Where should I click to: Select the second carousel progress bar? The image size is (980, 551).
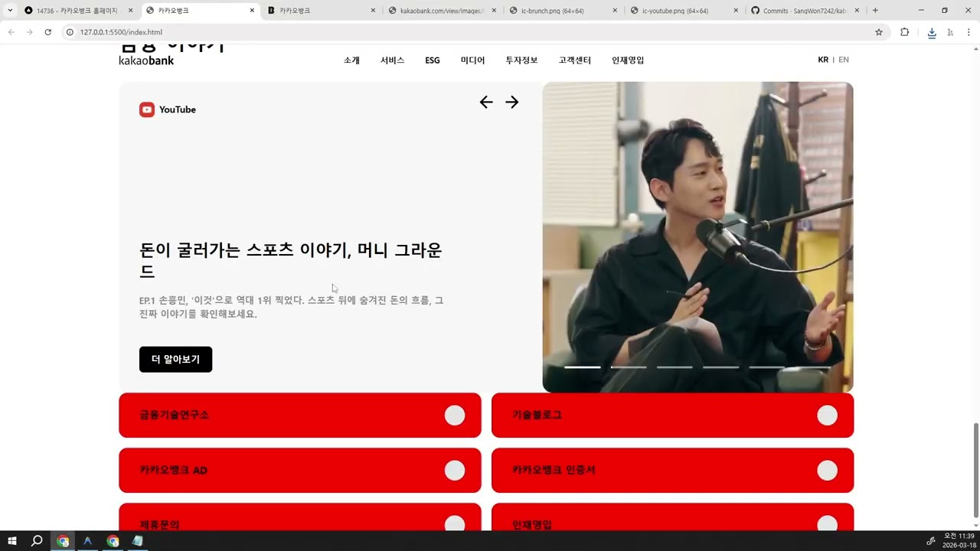coord(629,367)
